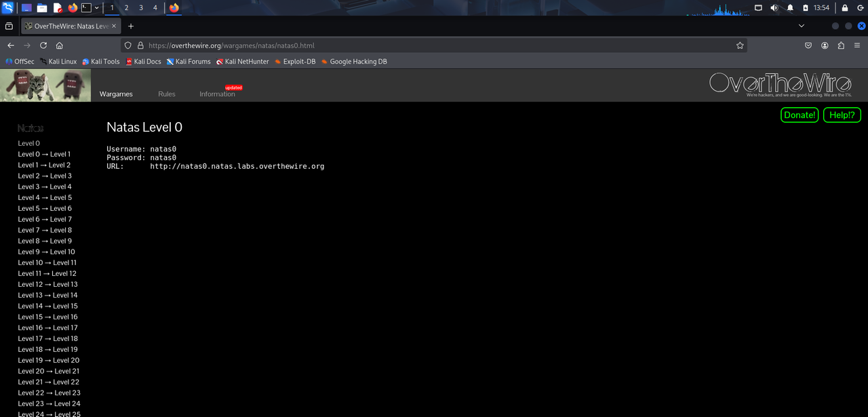Save page to Pocket

click(808, 45)
